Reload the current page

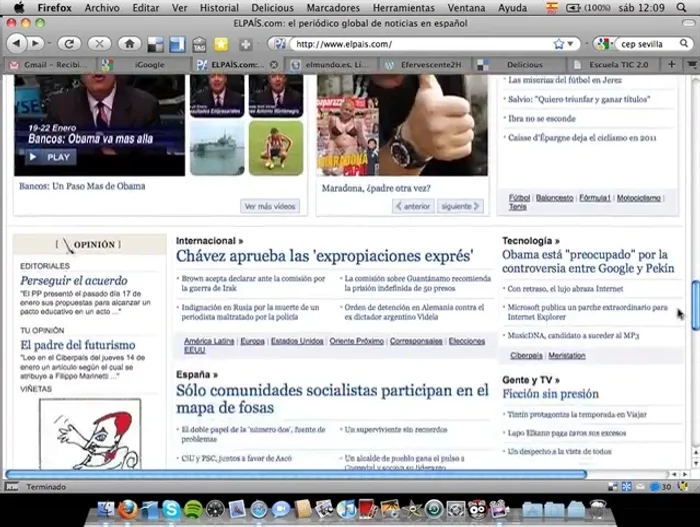pyautogui.click(x=69, y=43)
